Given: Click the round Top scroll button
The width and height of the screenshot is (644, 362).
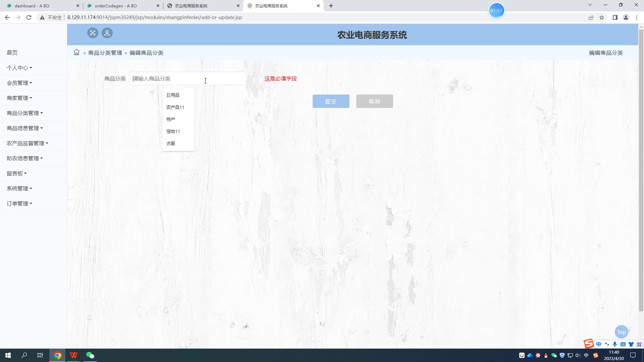Looking at the screenshot, I should click(x=621, y=332).
